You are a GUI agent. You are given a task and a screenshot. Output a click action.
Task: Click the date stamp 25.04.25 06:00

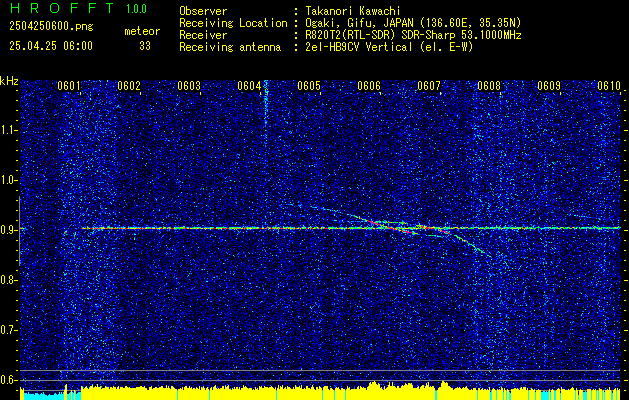pos(51,46)
